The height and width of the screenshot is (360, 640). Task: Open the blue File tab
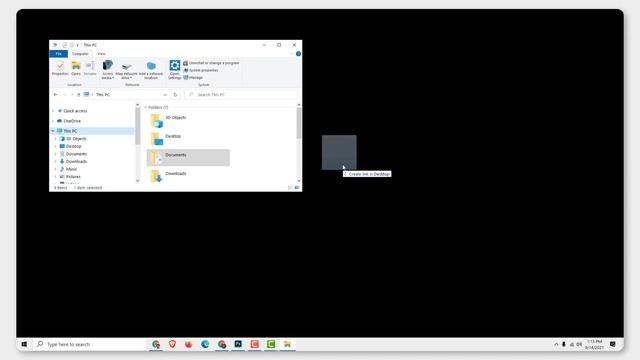[x=59, y=54]
